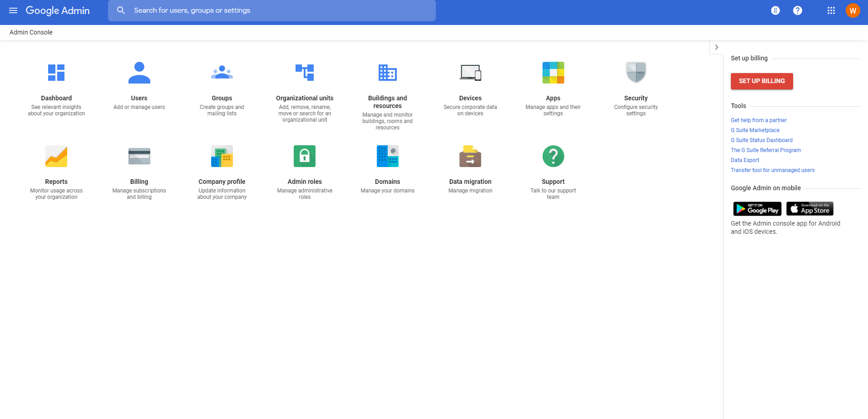
Task: Open the G Suite Marketplace link
Action: click(x=755, y=130)
